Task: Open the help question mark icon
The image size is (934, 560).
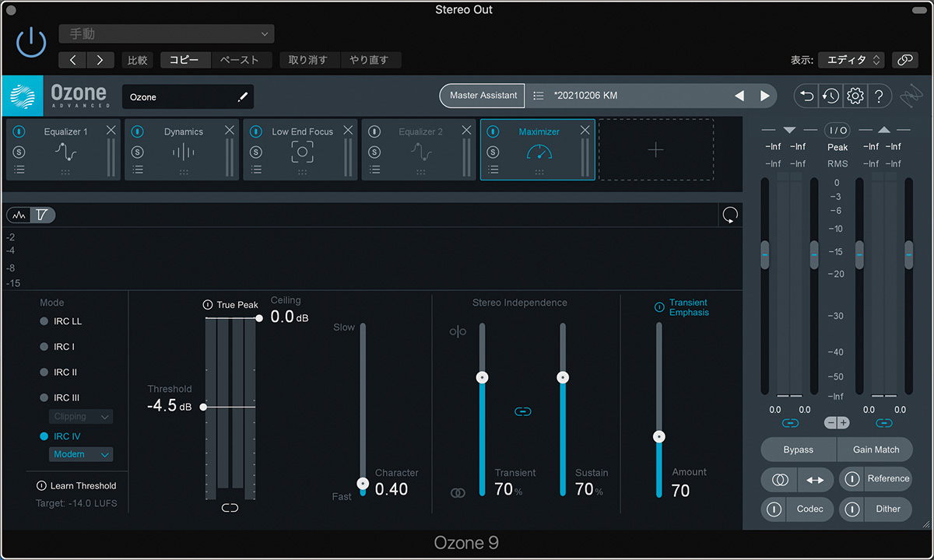Action: point(879,96)
